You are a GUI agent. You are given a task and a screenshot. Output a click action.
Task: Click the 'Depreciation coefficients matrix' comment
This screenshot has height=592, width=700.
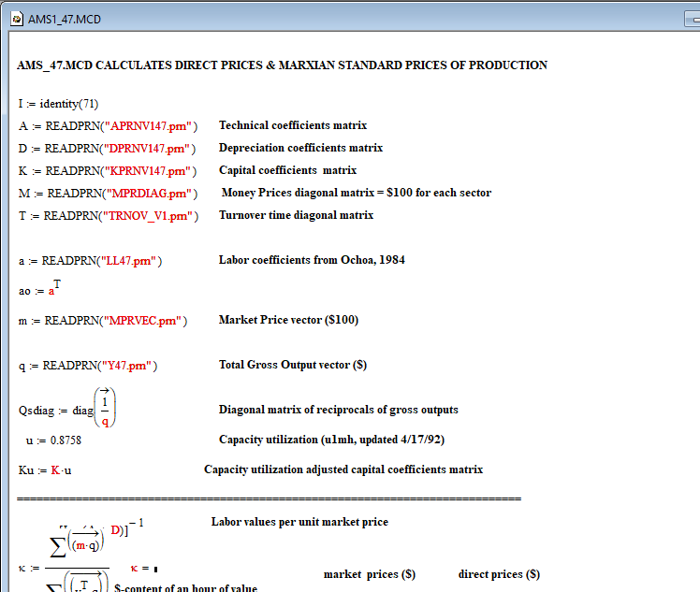point(301,148)
